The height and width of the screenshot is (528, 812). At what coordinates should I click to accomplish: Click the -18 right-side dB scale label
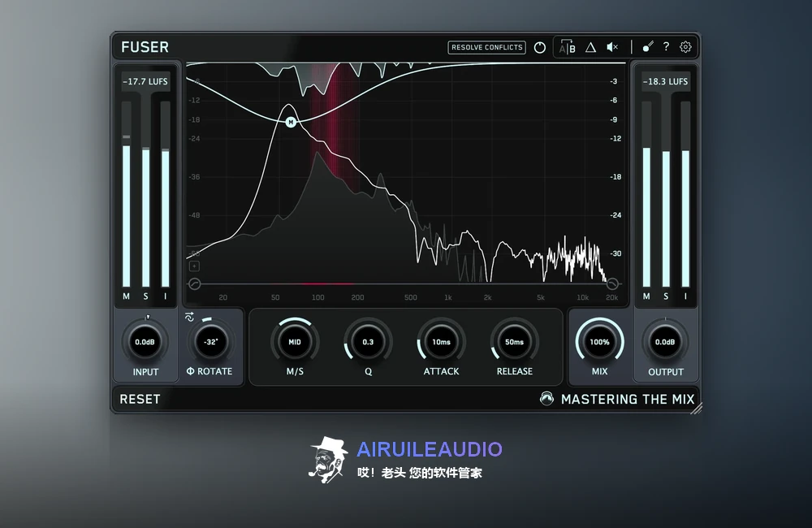point(615,177)
